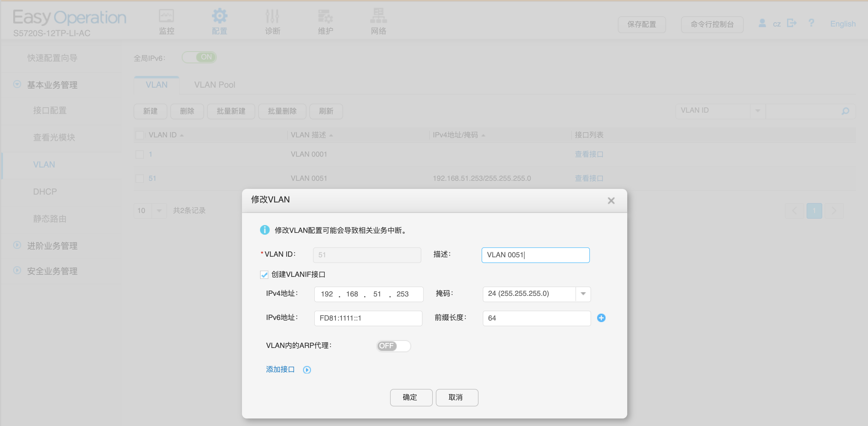Open the 网络 network section
Screen dimensions: 868x426
pos(378,22)
